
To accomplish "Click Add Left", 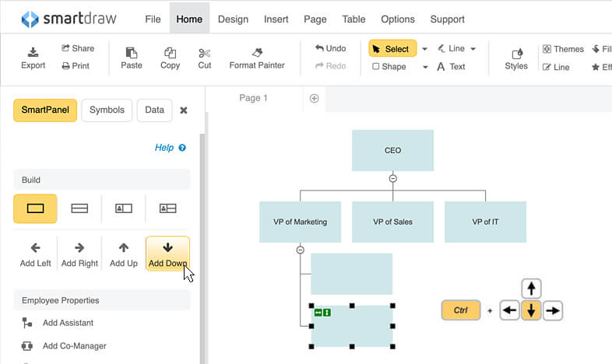I will coord(36,254).
